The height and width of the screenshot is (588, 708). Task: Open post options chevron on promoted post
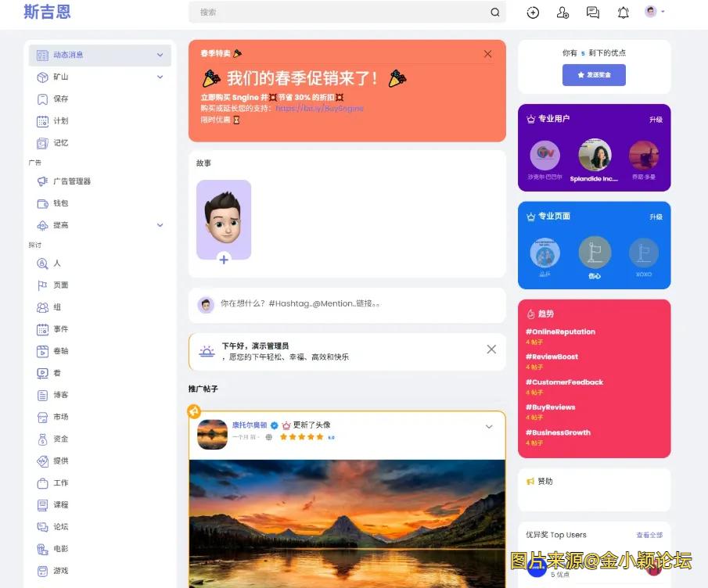[x=489, y=427]
